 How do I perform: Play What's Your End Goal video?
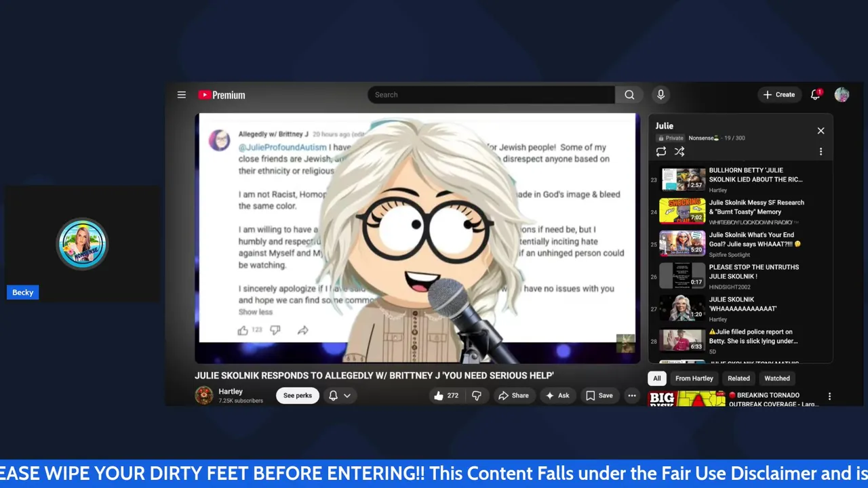(741, 244)
